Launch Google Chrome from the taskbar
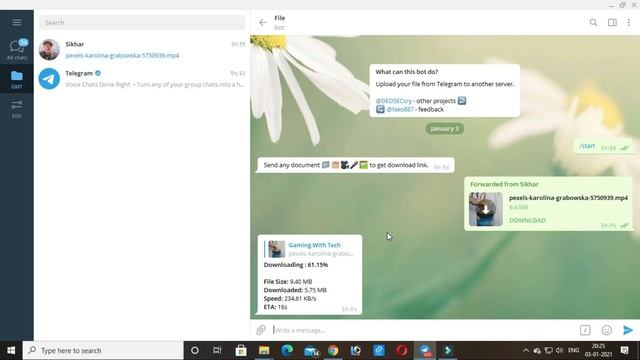The width and height of the screenshot is (640, 360). (x=333, y=350)
